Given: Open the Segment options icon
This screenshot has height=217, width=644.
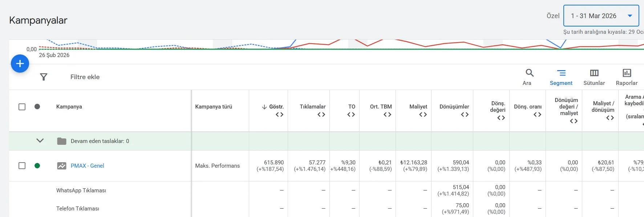Looking at the screenshot, I should (x=561, y=73).
